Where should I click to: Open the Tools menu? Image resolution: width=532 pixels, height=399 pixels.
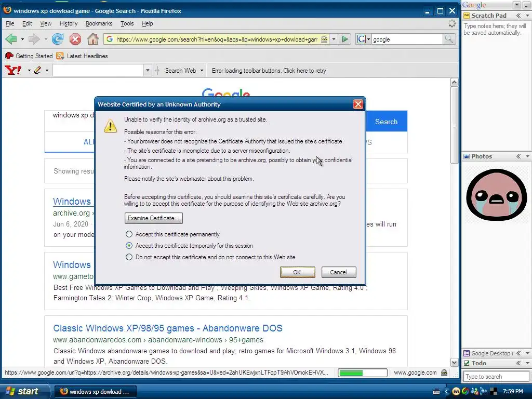pyautogui.click(x=127, y=23)
